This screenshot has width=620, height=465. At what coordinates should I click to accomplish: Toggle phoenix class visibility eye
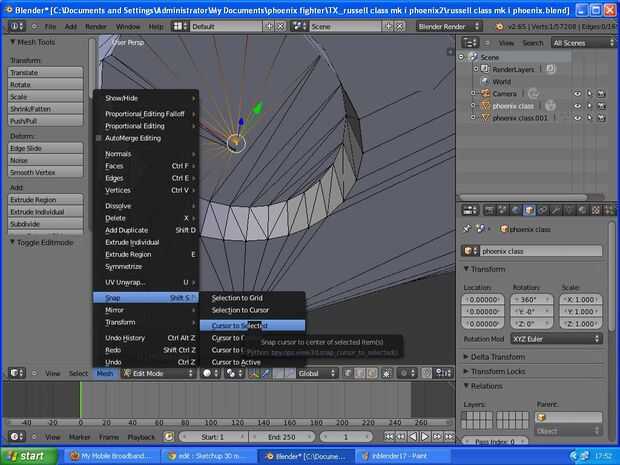[x=577, y=106]
